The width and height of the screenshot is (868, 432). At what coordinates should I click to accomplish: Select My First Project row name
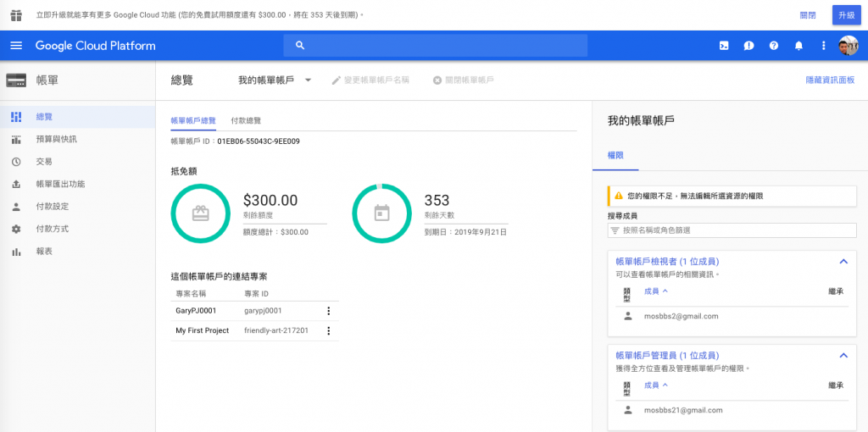tap(202, 330)
